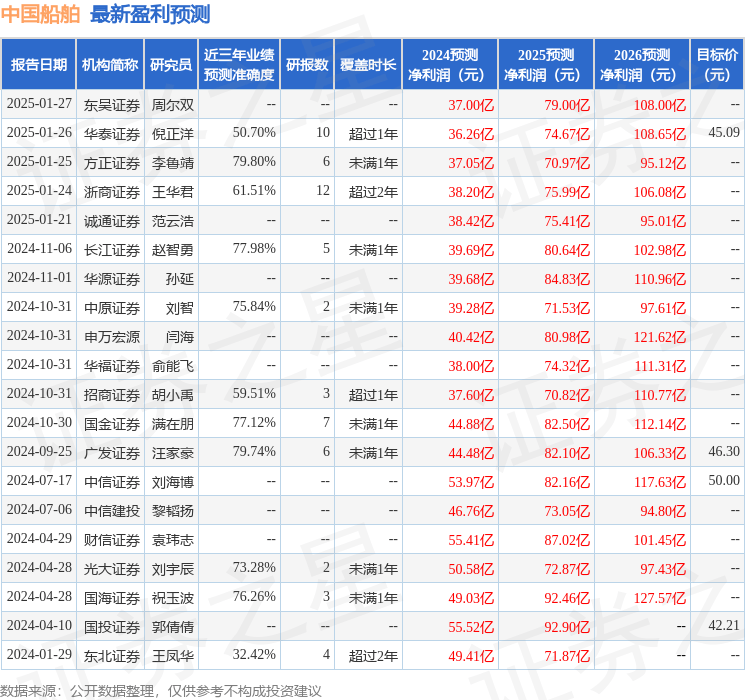Select 2026 profit value 121.62亿
Screen dimensions: 745x700
tap(660, 337)
